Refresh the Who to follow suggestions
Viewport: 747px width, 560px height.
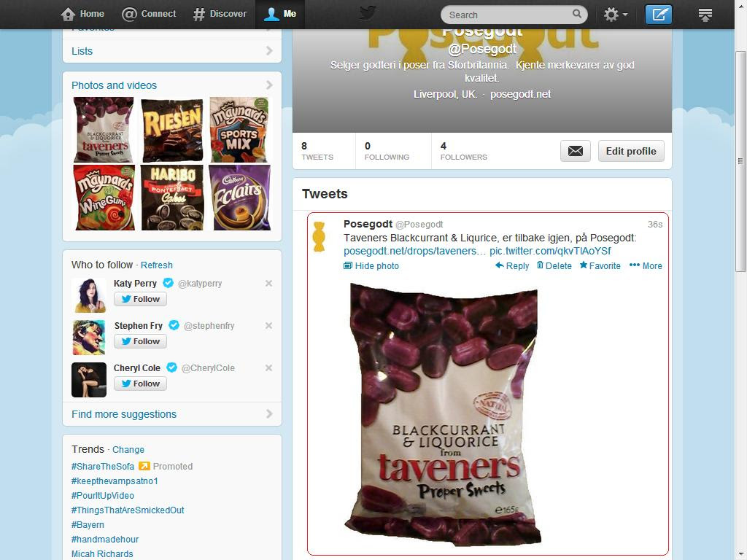tap(156, 265)
